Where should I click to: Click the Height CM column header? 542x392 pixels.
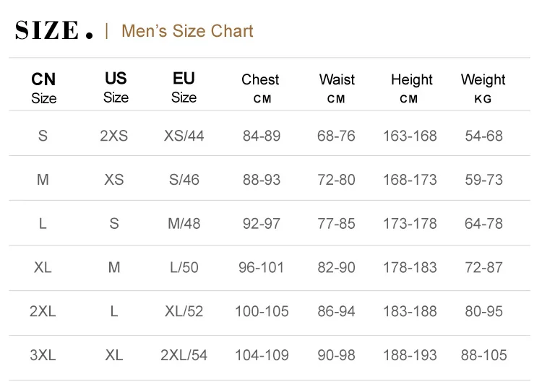pyautogui.click(x=411, y=87)
